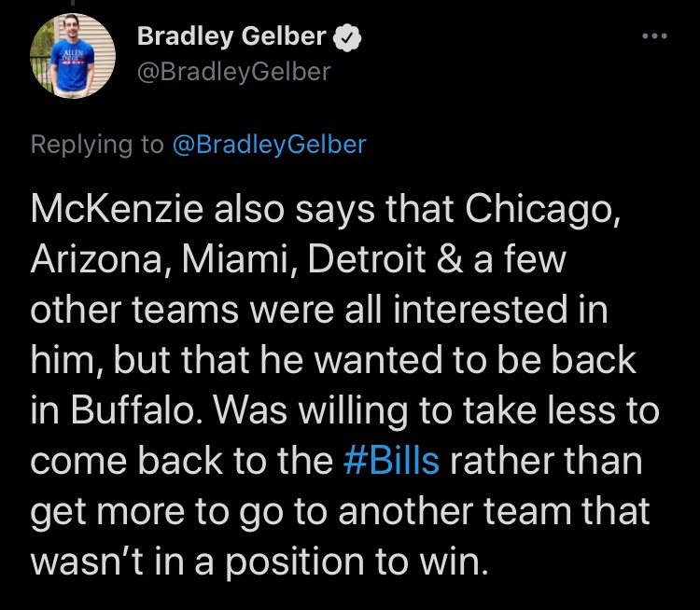
Task: Click the word Chicago in the tweet
Action: pos(543,211)
